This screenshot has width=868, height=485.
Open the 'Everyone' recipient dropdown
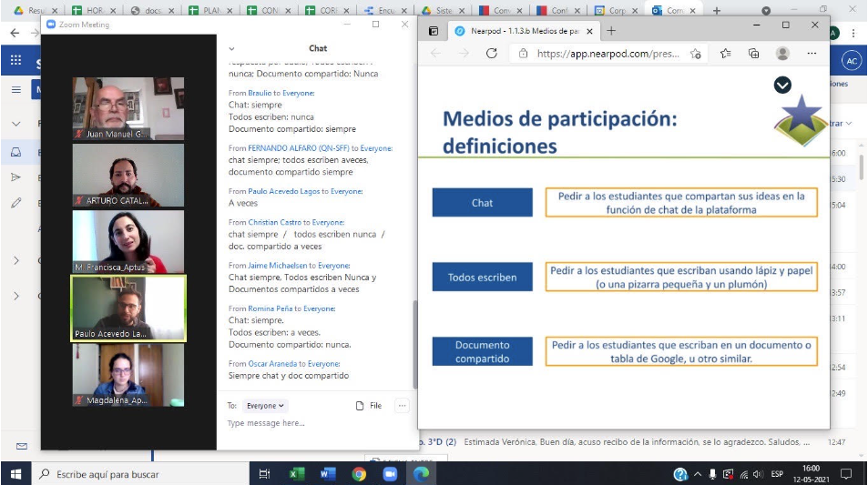[x=267, y=406]
